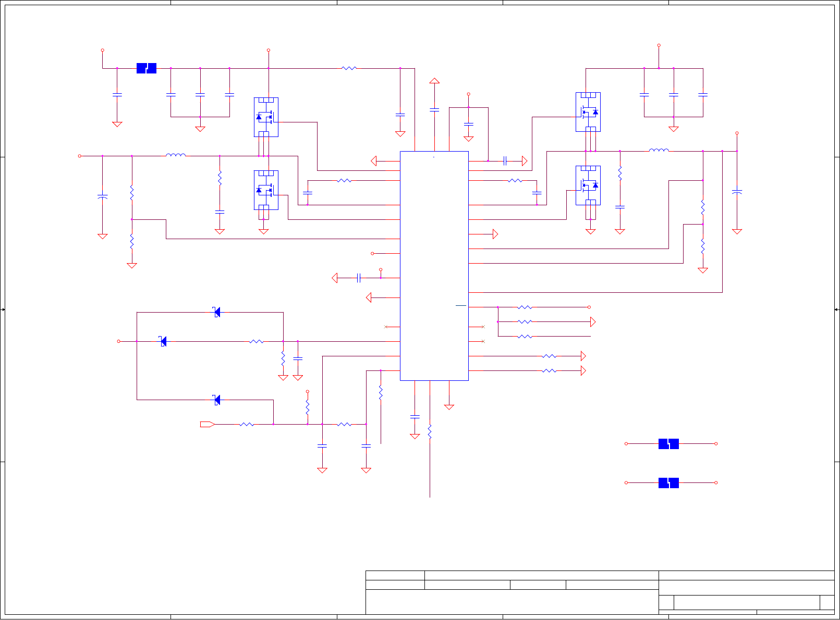Click the upward power arrow above the IC
This screenshot has width=840, height=620.
click(434, 80)
